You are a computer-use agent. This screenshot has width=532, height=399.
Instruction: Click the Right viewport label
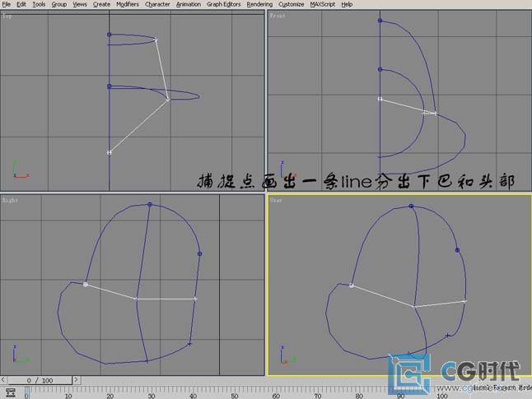tap(10, 200)
